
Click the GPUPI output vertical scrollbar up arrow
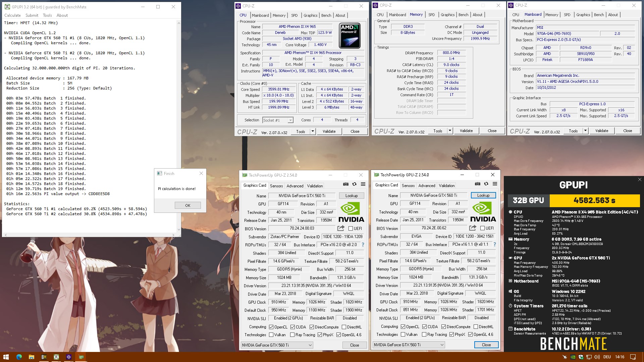coord(178,23)
